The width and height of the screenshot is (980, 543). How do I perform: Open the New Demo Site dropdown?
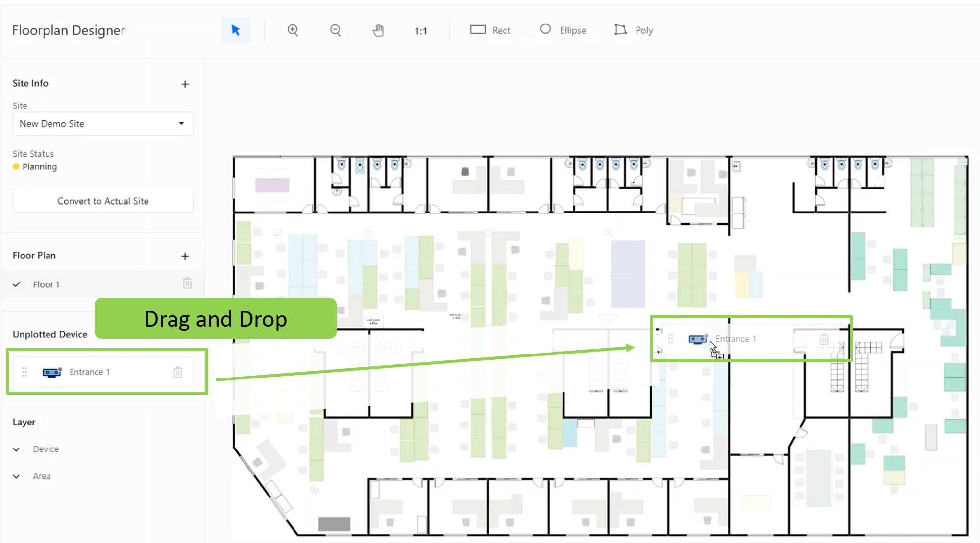coord(103,124)
